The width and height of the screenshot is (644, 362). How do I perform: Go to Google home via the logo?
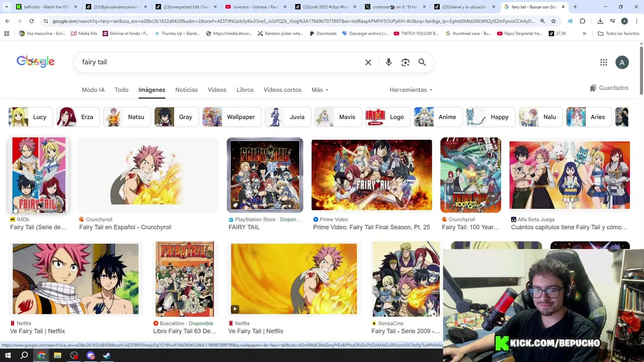click(36, 61)
